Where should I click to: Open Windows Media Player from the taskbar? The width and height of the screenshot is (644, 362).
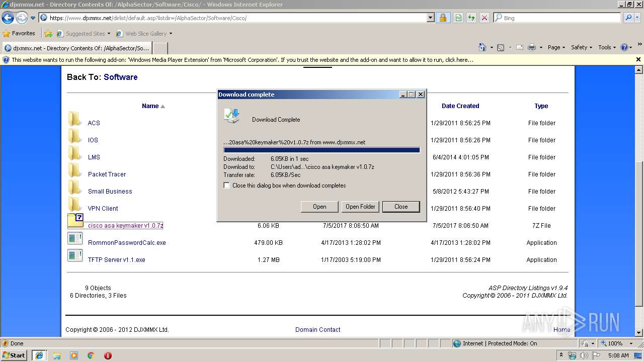(x=74, y=355)
